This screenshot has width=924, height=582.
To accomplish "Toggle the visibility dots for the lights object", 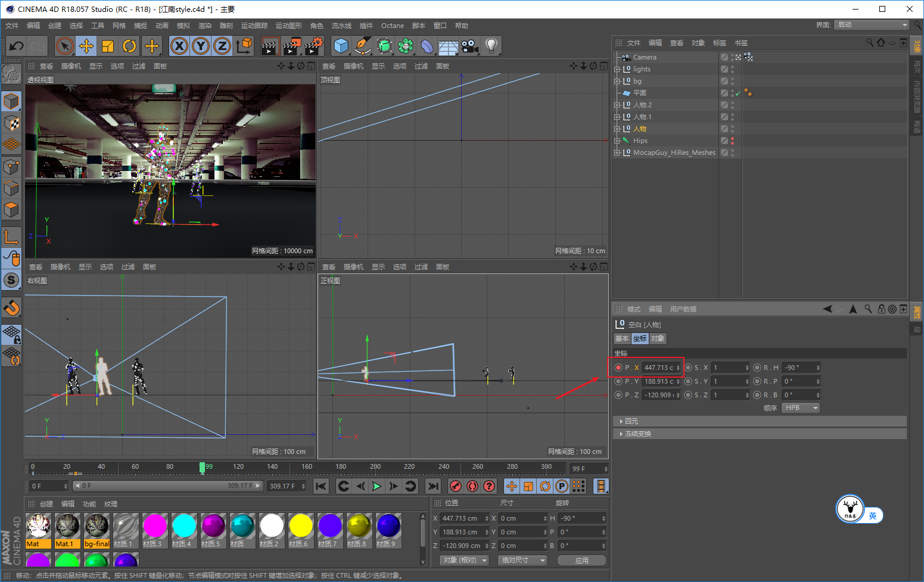I will pyautogui.click(x=732, y=69).
